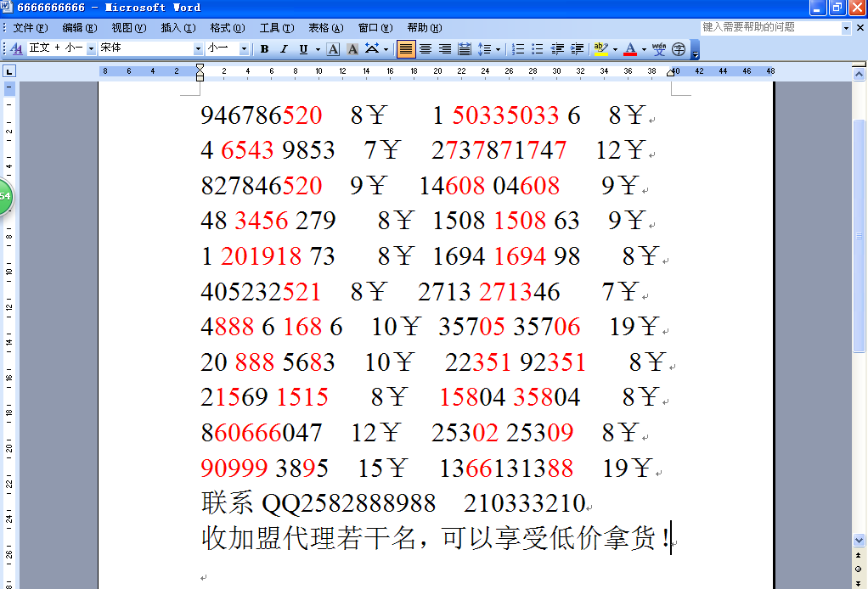The width and height of the screenshot is (868, 589).
Task: Expand the highlight color dropdown arrow
Action: [615, 49]
